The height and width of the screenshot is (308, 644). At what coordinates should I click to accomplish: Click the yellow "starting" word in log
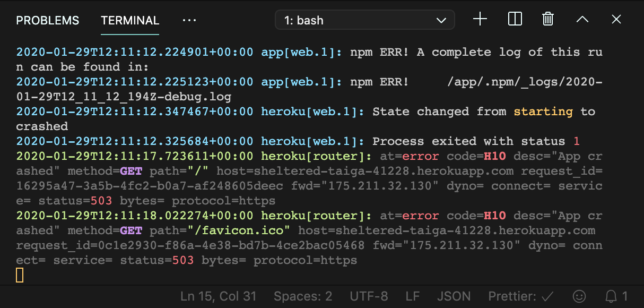(x=543, y=112)
